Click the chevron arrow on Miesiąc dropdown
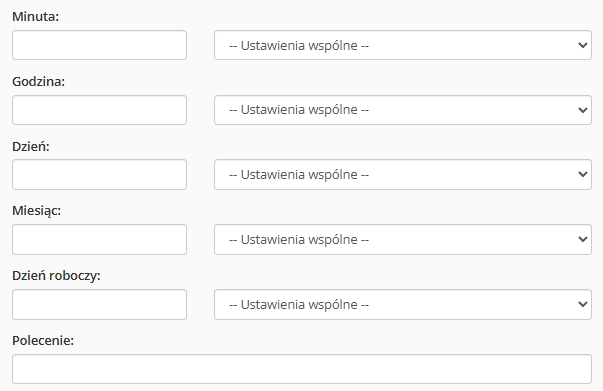Screen dimensions: 603x391 (x=583, y=240)
